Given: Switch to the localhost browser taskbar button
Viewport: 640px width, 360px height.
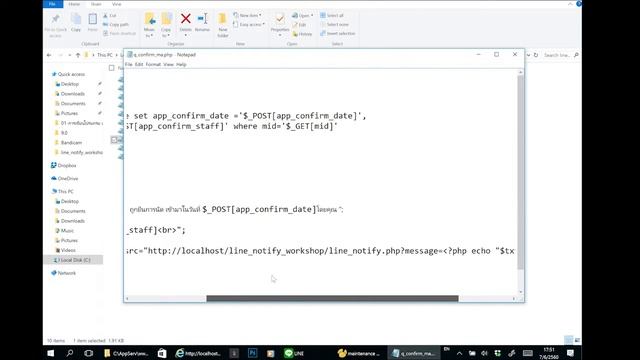Looking at the screenshot, I should click(x=198, y=353).
